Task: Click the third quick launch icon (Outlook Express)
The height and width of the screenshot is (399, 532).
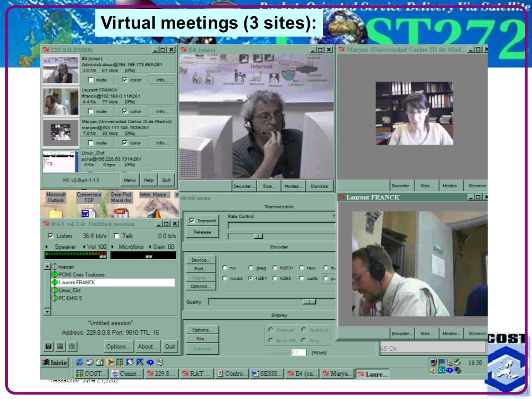Action: click(x=100, y=362)
